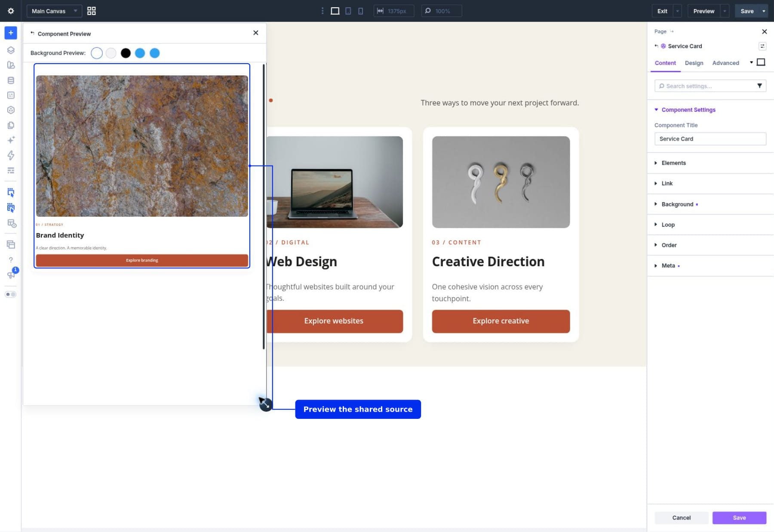Open the three-dot breakpoint options icon
This screenshot has width=774, height=532.
322,11
